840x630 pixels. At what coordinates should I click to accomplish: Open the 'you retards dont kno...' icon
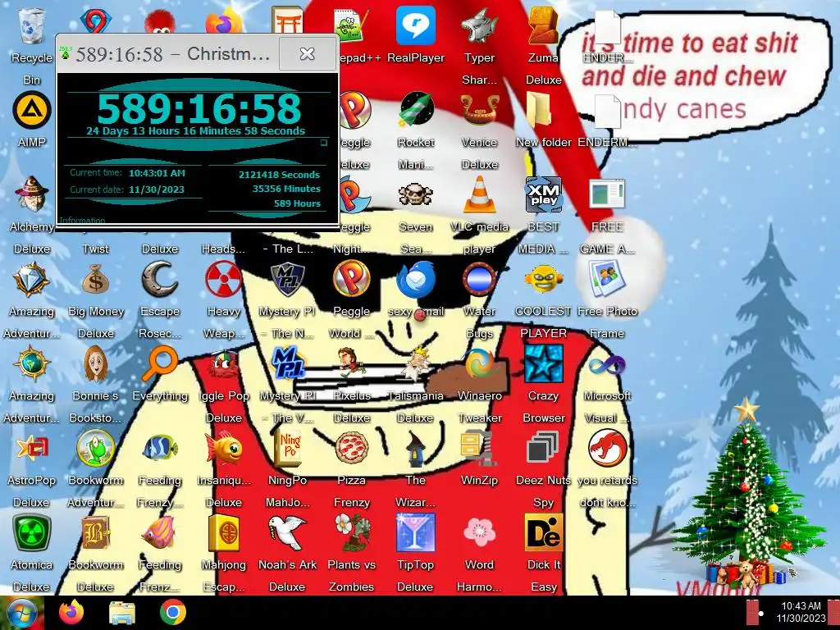(607, 448)
